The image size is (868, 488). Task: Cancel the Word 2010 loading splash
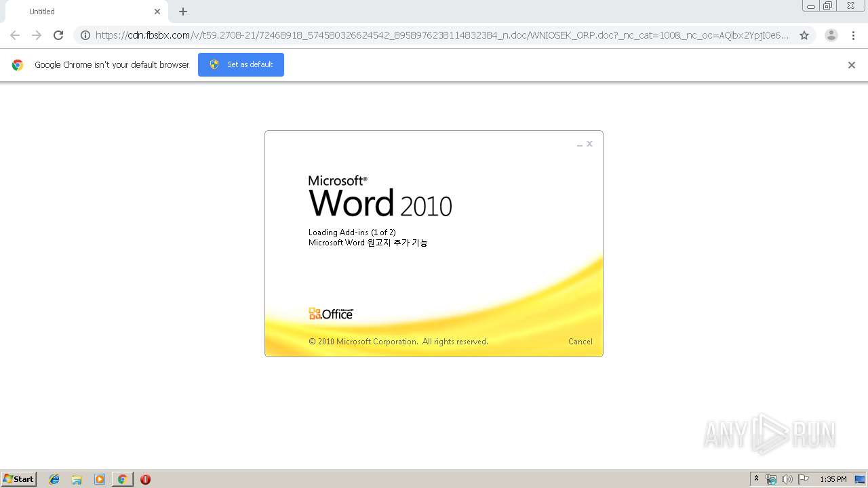580,342
